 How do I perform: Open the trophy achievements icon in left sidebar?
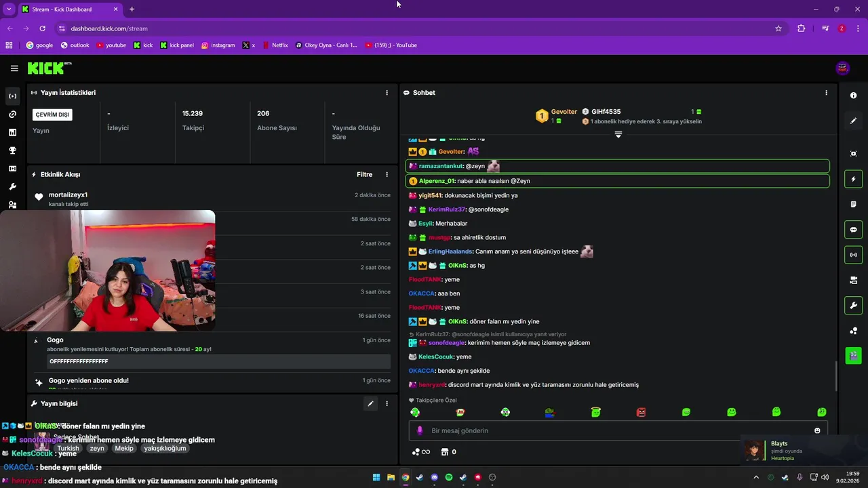12,150
